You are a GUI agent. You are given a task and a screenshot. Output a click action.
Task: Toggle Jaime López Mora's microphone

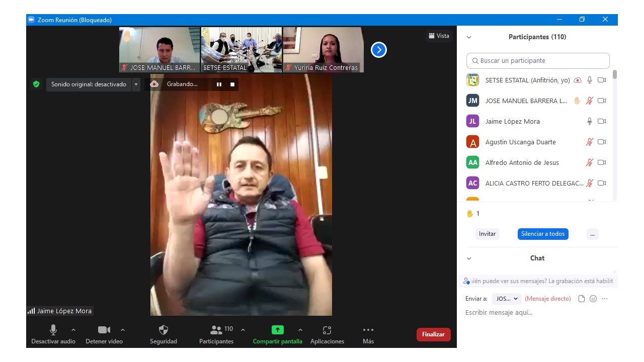(x=590, y=121)
